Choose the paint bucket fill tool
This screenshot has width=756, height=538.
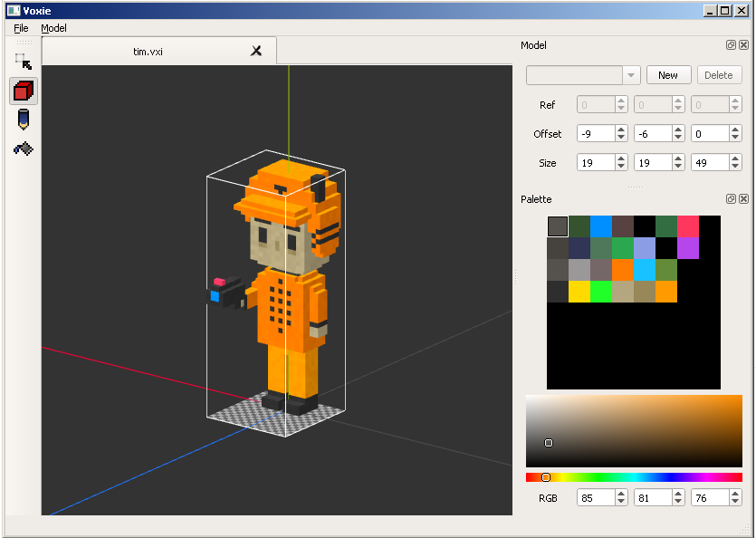point(24,149)
